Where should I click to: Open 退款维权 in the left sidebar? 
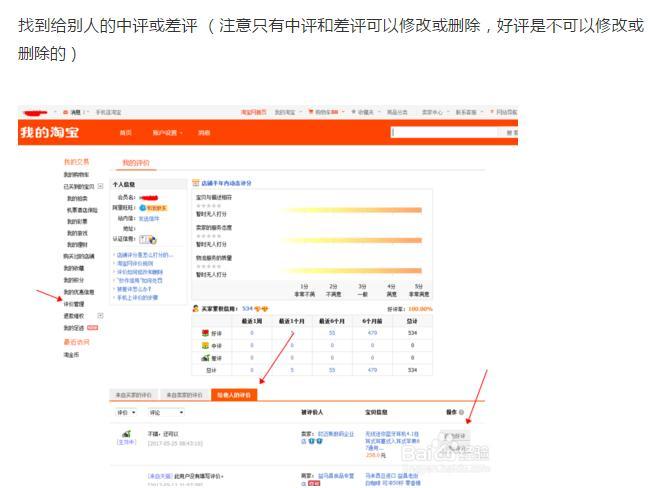point(73,316)
